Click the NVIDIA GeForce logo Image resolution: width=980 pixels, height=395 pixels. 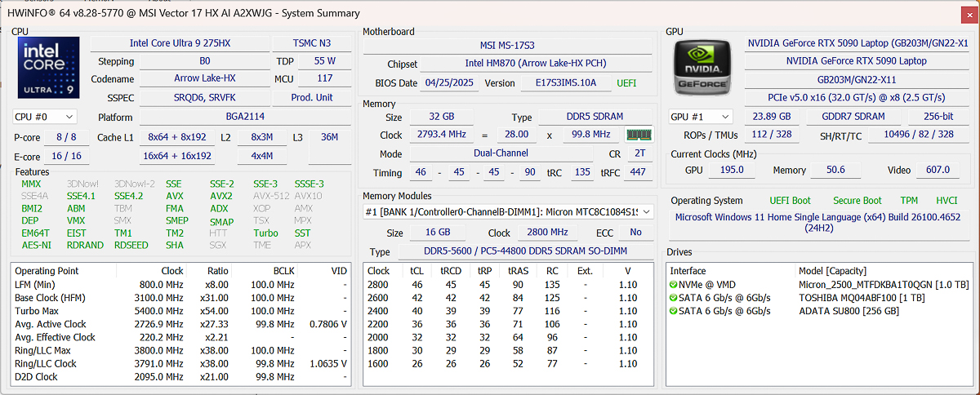click(x=702, y=69)
